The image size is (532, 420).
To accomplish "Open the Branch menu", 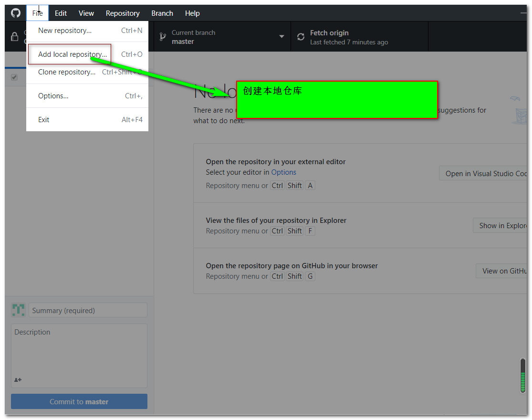I will click(162, 13).
